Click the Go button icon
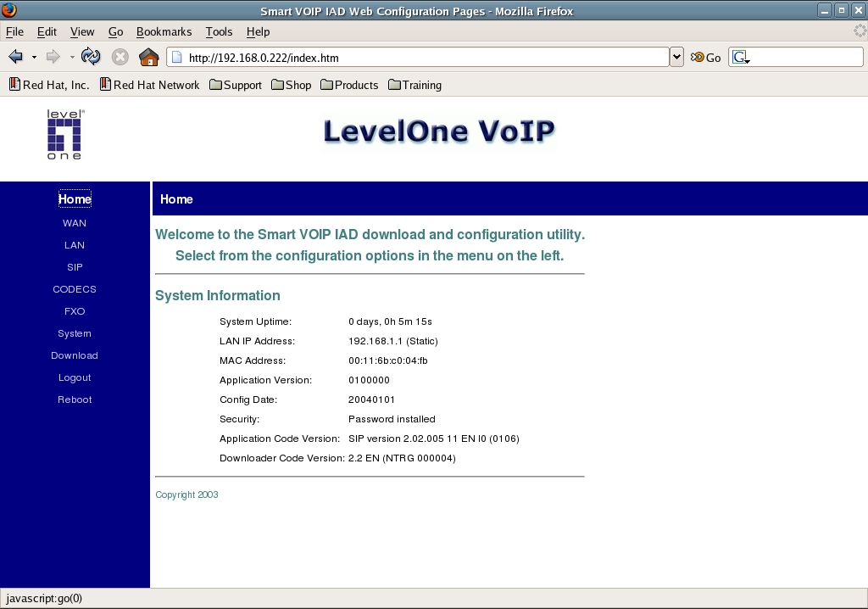 705,57
